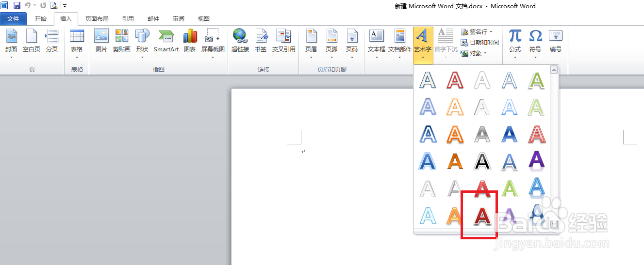
Task: Expand the Undo history dropdown arrow
Action: 34,5
